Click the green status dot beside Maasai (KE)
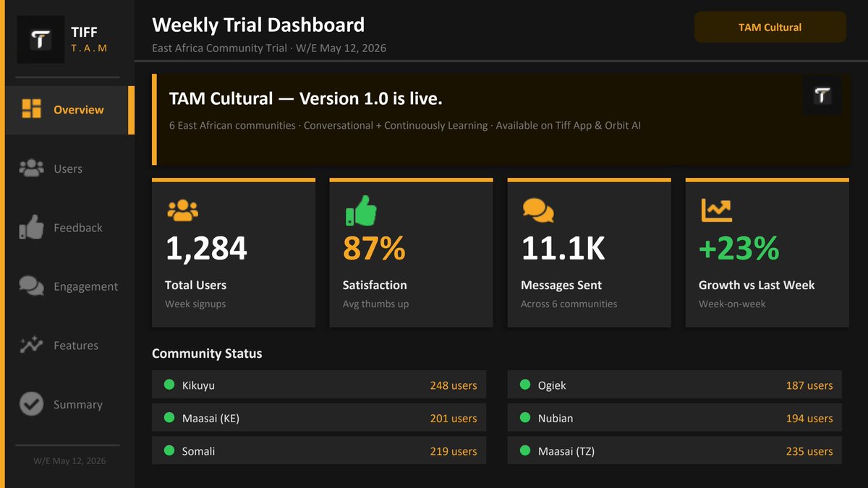Viewport: 868px width, 488px height. 169,417
